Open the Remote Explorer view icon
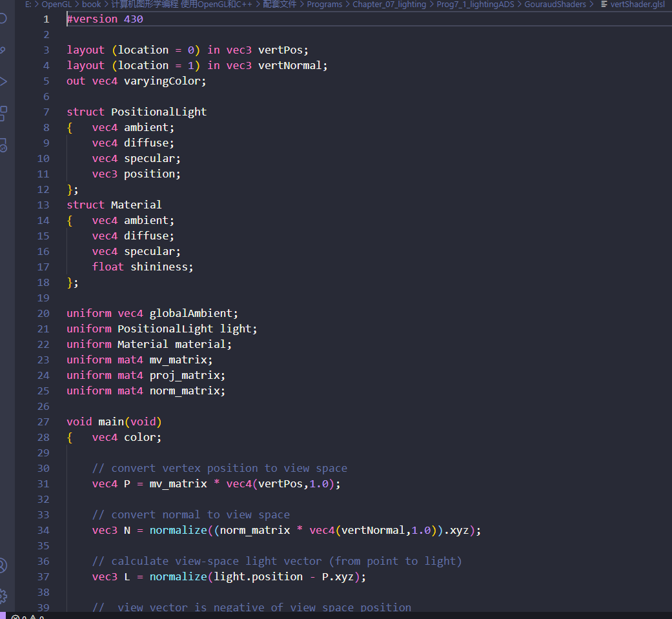 pyautogui.click(x=3, y=146)
